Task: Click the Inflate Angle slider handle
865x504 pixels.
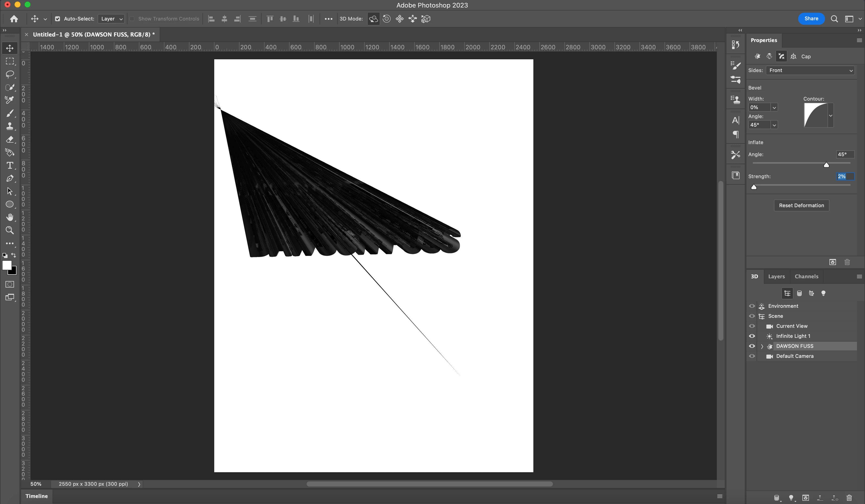Action: (826, 165)
